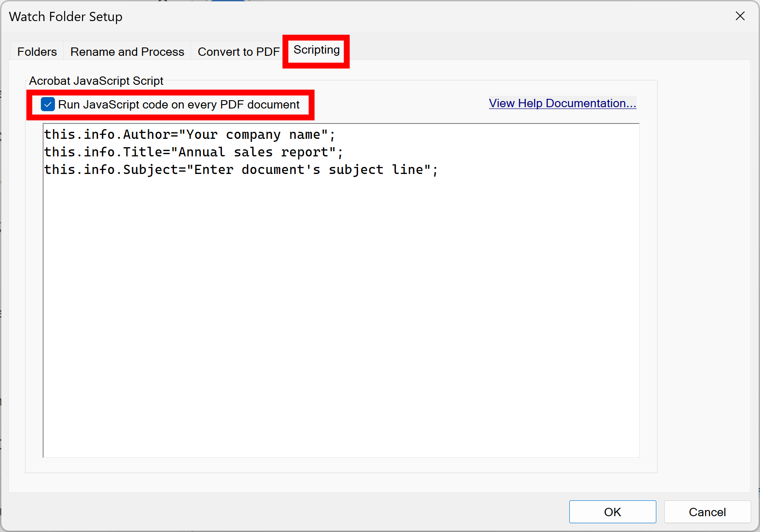Open the Scripting tab

316,50
